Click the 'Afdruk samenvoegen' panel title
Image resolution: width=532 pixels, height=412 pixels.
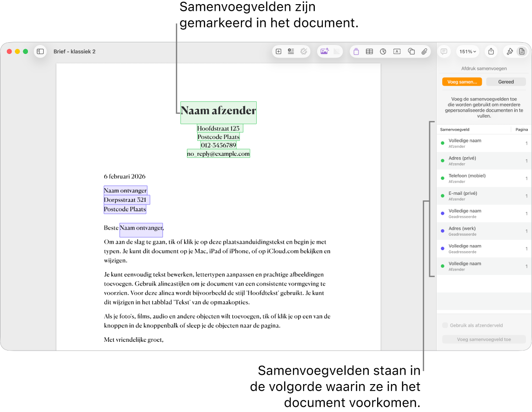click(x=484, y=68)
